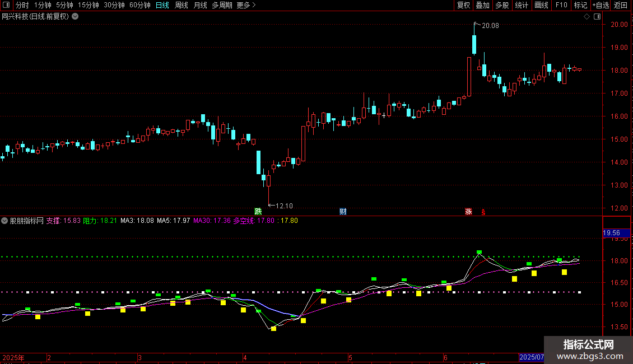Click the 20.00 price axis label
The image size is (633, 364).
619,25
